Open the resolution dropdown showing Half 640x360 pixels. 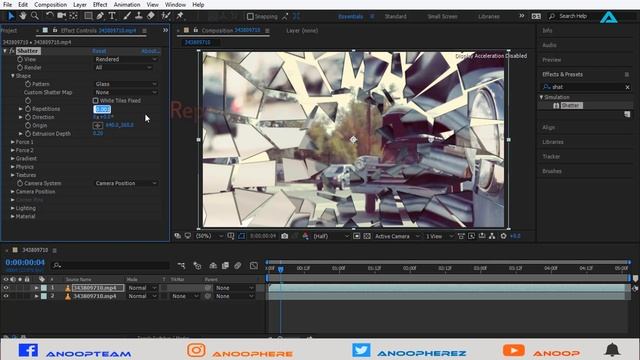coord(331,236)
